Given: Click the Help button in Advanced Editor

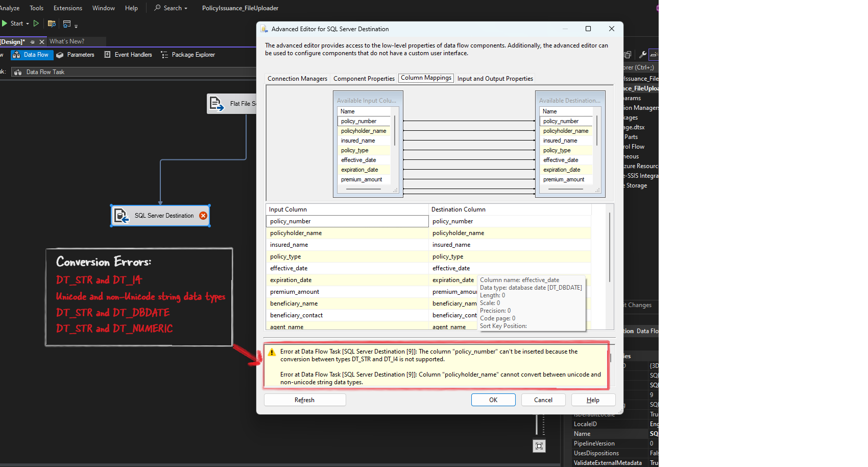Looking at the screenshot, I should click(593, 400).
